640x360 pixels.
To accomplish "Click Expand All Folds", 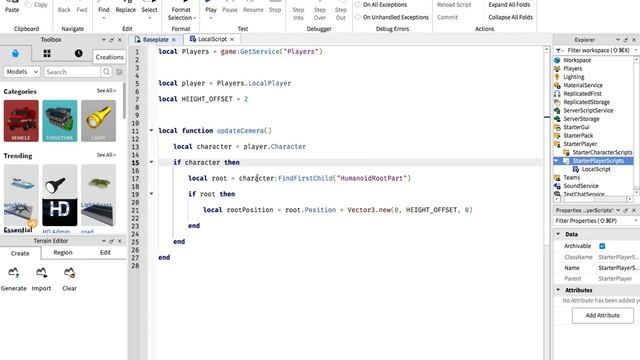I will (x=509, y=4).
